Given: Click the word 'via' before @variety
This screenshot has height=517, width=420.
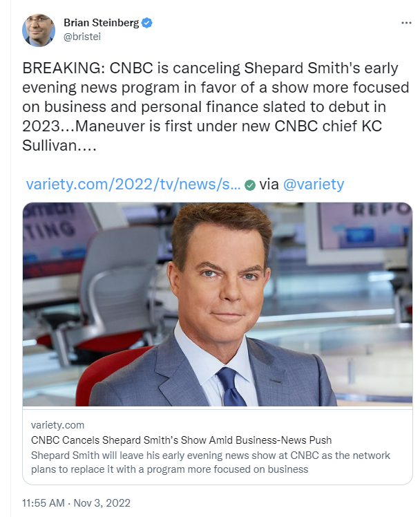Looking at the screenshot, I should (269, 184).
